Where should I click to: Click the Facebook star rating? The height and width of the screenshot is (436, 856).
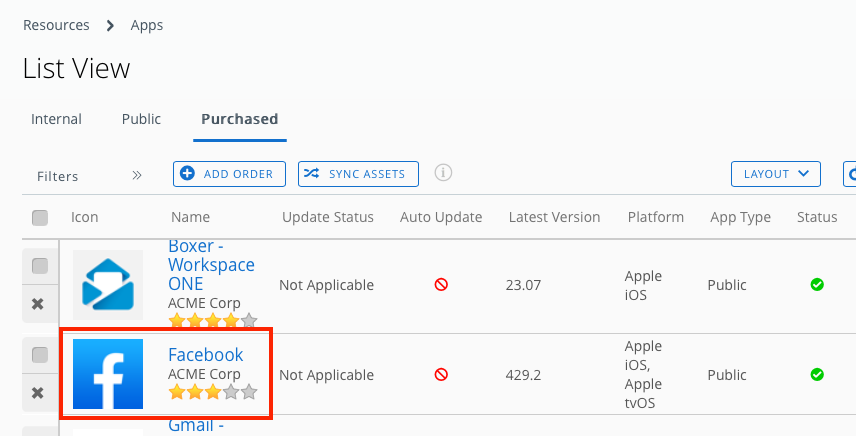(x=212, y=392)
